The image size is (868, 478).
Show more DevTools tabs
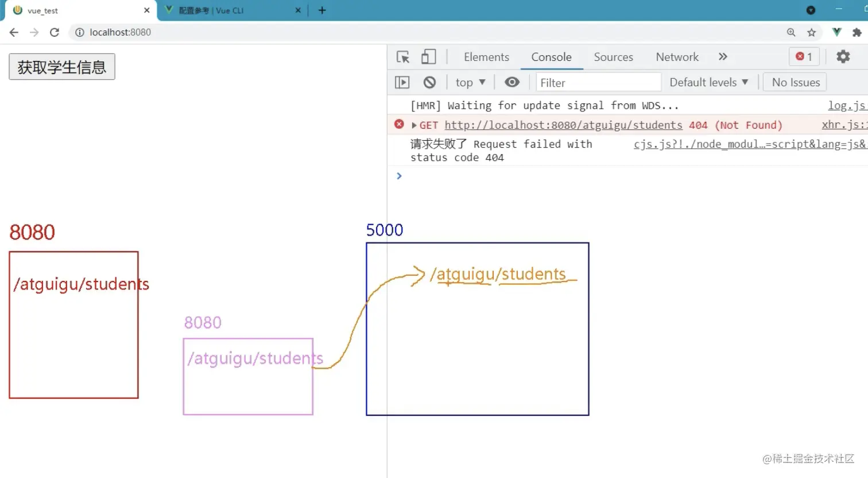pyautogui.click(x=723, y=56)
